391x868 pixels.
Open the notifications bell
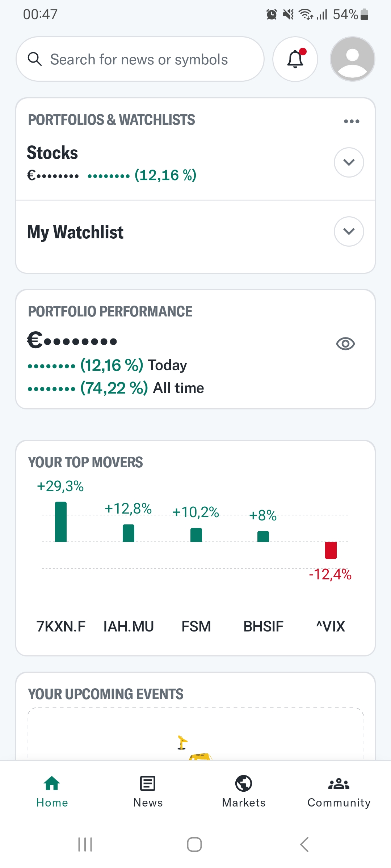pyautogui.click(x=295, y=59)
